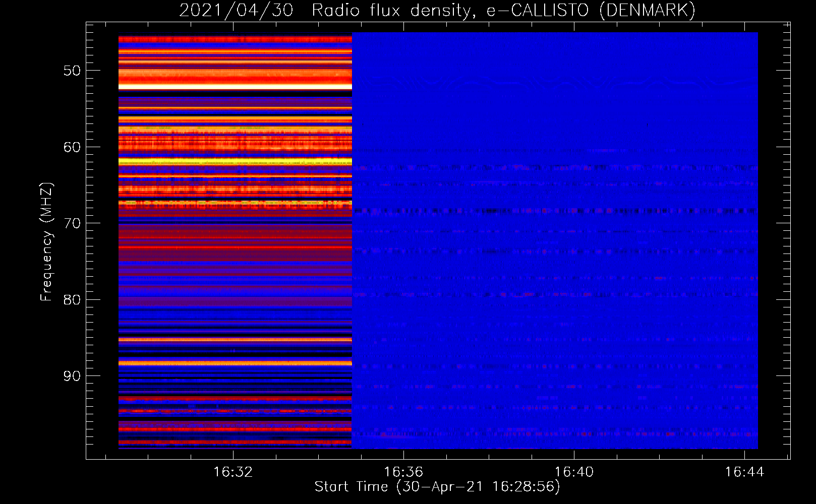This screenshot has width=816, height=504.
Task: Click the 16:40 time tick label
Action: click(x=574, y=472)
